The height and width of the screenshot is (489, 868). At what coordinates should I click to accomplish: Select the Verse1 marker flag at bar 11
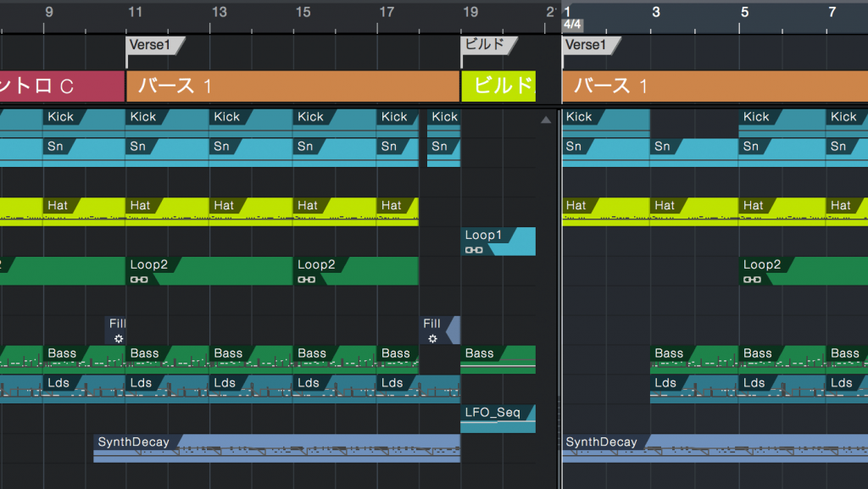coord(153,45)
